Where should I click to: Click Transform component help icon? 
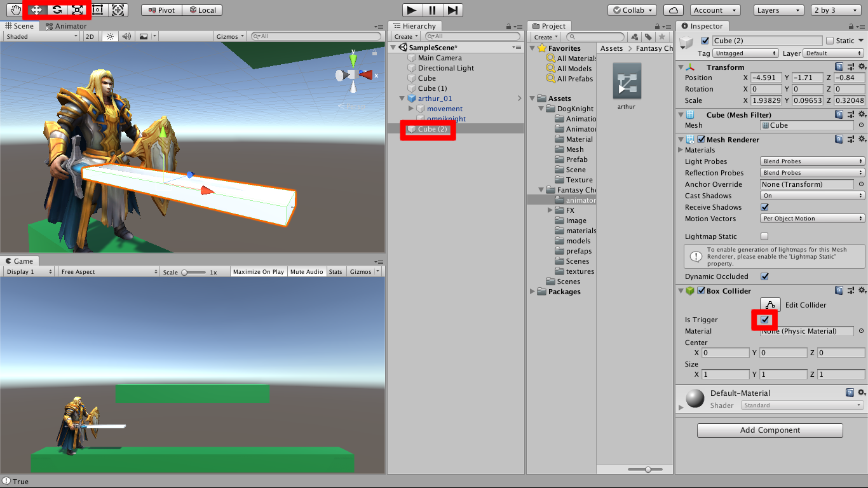[839, 67]
